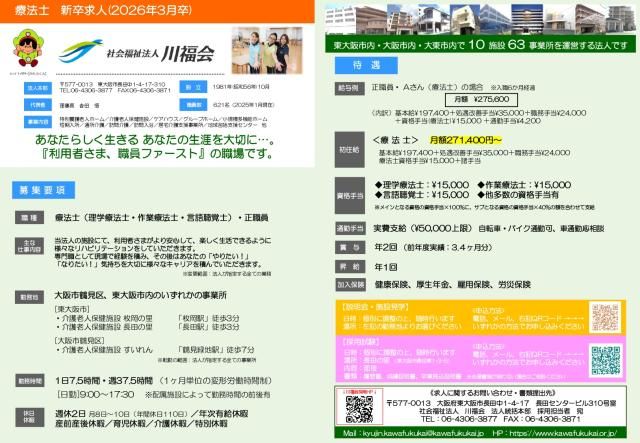The height and width of the screenshot is (443, 640).
Task: Click the QR code in the pink box
Action: click(x=606, y=359)
